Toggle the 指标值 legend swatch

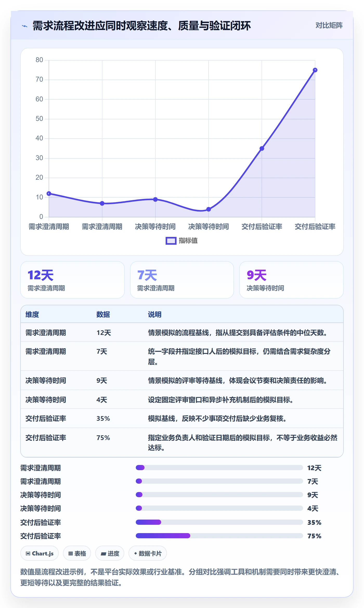click(171, 241)
